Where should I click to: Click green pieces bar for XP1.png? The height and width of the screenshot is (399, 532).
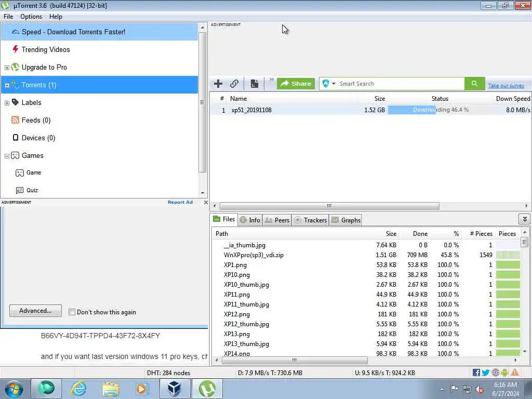tap(508, 264)
